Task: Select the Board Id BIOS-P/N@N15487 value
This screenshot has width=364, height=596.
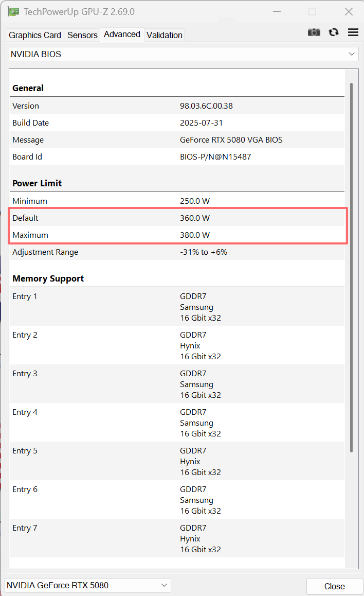Action: tap(215, 156)
